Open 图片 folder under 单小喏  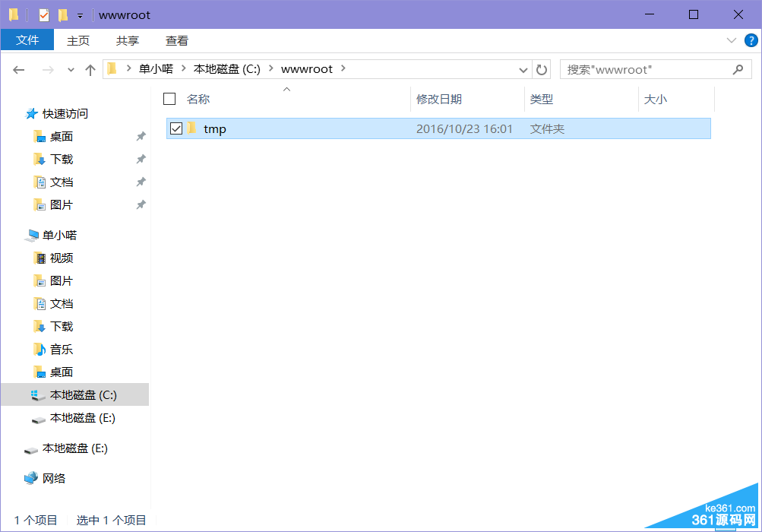tap(62, 281)
